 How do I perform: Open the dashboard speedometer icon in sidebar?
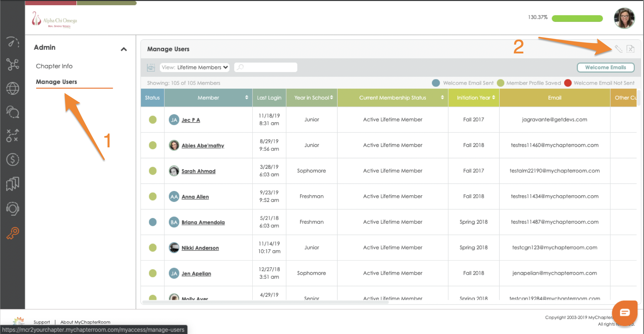pyautogui.click(x=12, y=42)
